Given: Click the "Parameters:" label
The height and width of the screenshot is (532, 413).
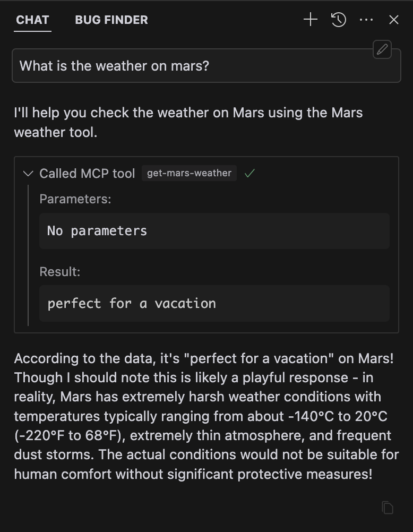Looking at the screenshot, I should point(75,199).
